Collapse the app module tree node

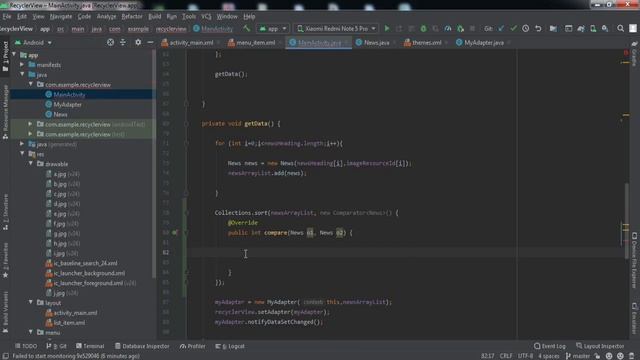(15, 54)
